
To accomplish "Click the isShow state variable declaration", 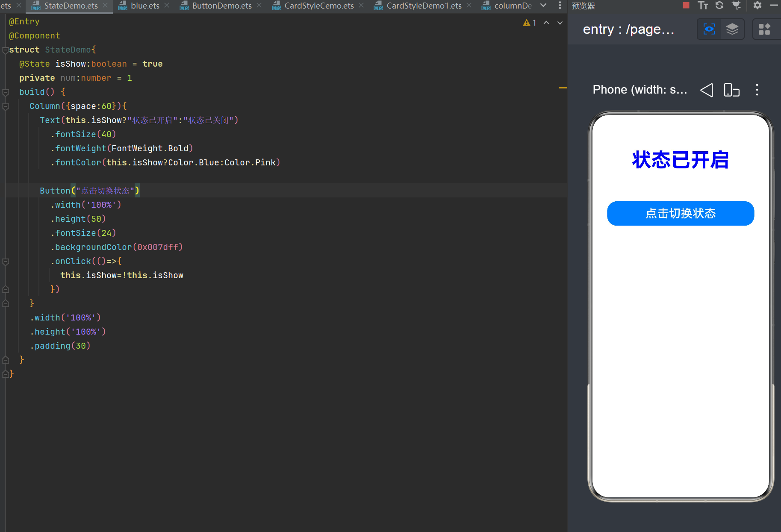I will pyautogui.click(x=91, y=64).
